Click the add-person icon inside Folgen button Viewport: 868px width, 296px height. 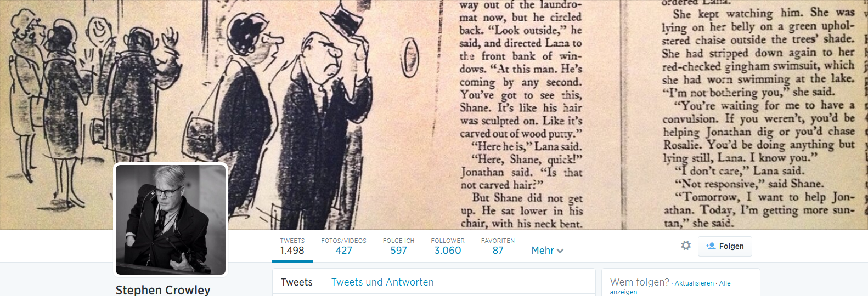pos(711,246)
